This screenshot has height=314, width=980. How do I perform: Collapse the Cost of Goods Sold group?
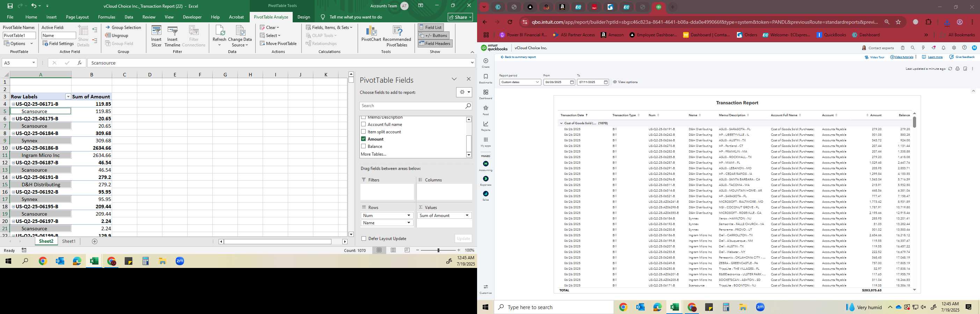pos(561,123)
